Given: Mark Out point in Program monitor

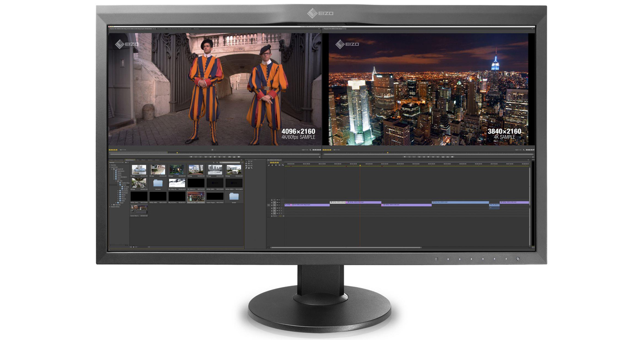Looking at the screenshot, I should point(414,157).
